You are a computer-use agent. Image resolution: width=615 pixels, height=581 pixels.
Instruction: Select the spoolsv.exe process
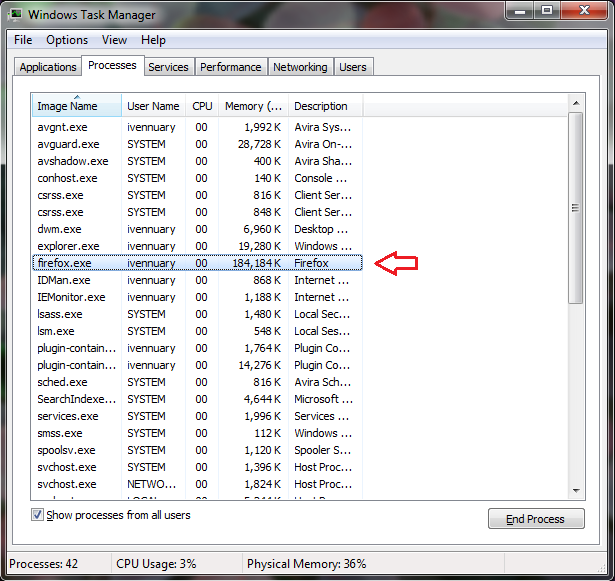[197, 450]
